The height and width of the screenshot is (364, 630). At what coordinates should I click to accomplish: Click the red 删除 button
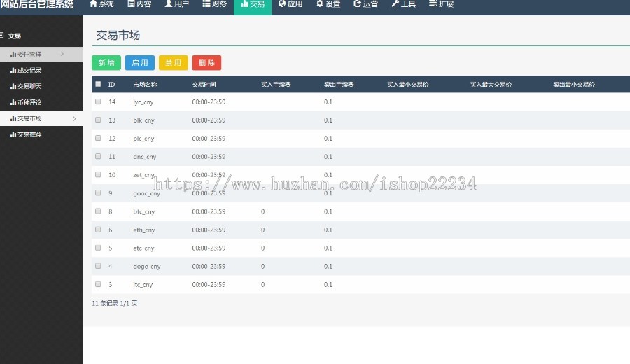click(x=206, y=63)
